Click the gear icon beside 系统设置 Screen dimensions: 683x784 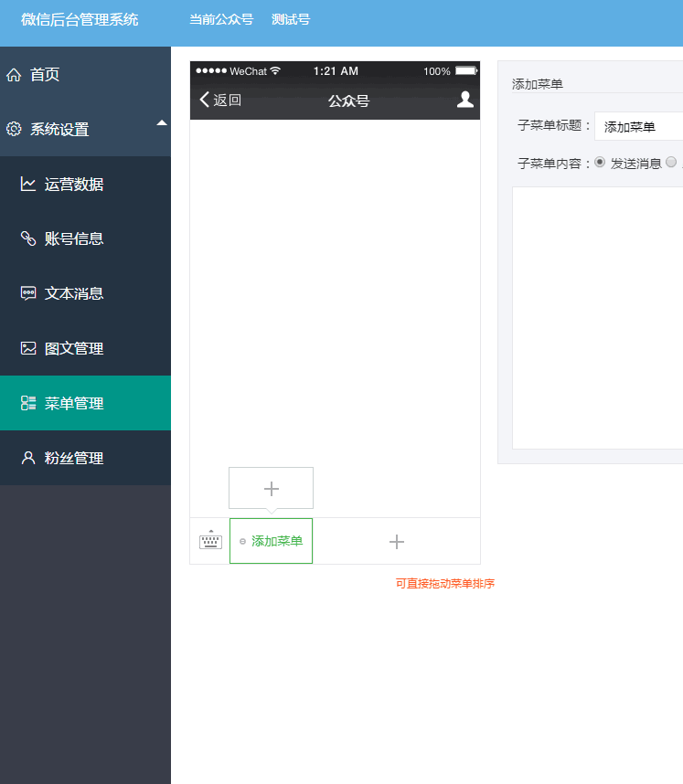[14, 130]
